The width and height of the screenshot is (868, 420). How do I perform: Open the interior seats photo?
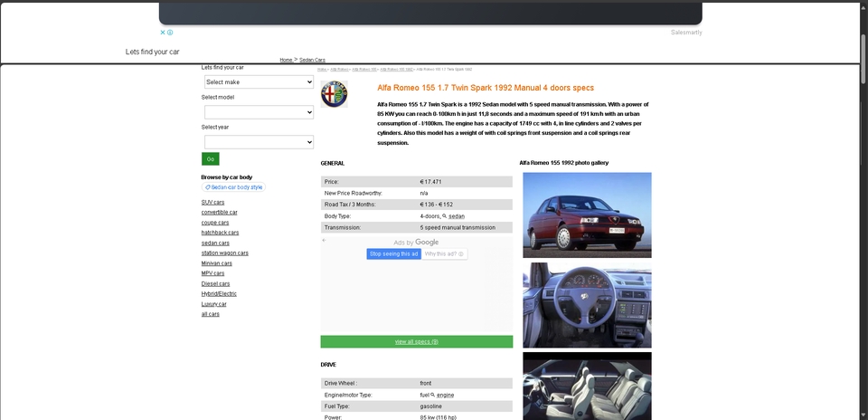tap(587, 387)
